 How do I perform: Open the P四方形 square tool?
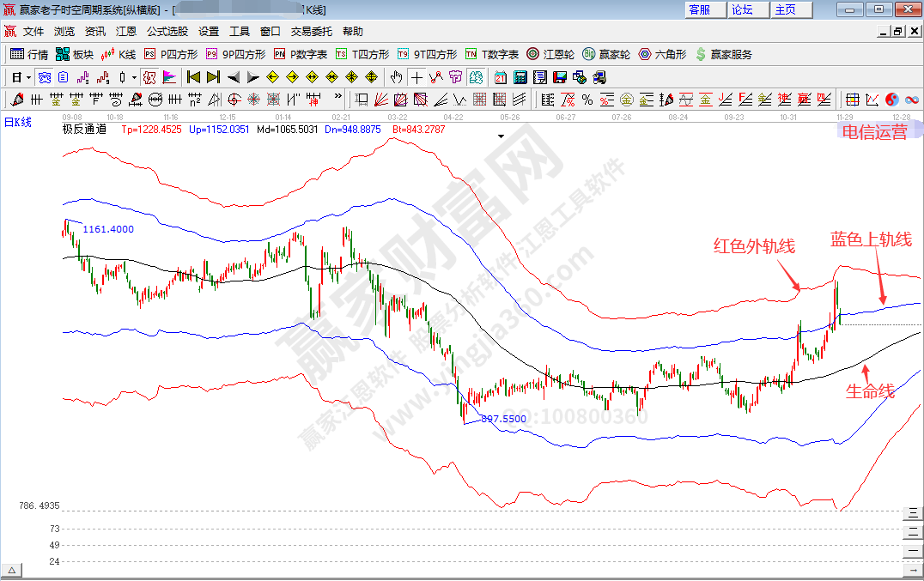click(x=170, y=54)
